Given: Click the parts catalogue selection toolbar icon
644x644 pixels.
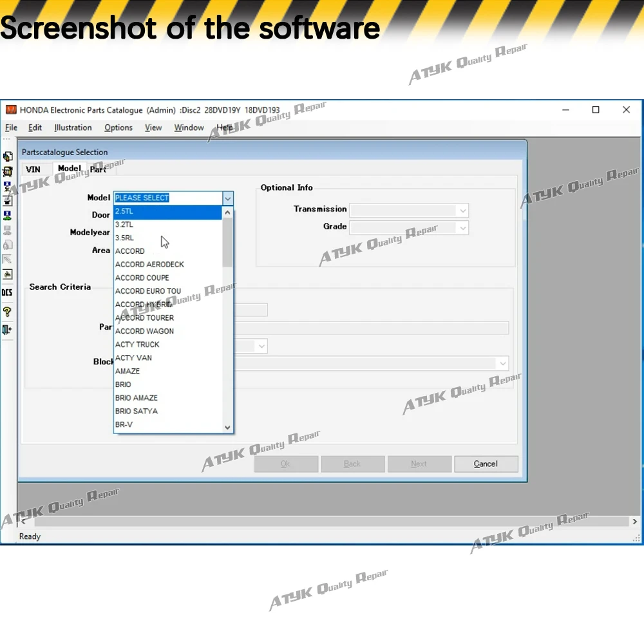Looking at the screenshot, I should (8, 156).
